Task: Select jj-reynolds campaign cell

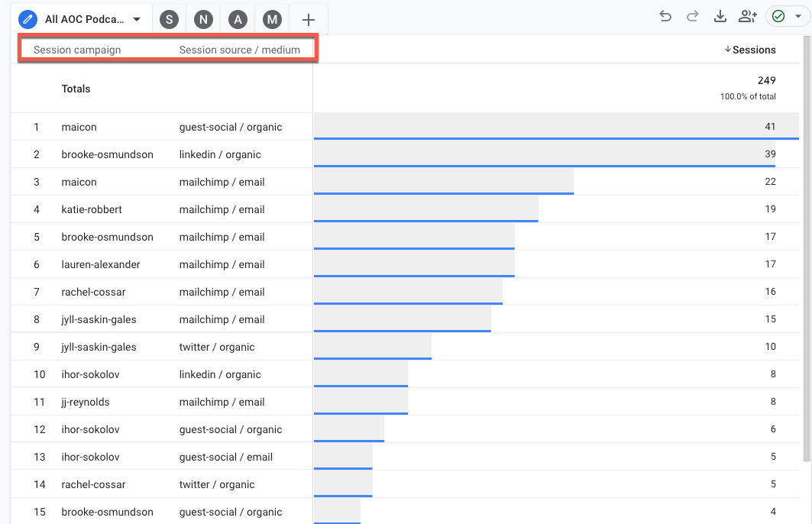Action: pos(86,401)
